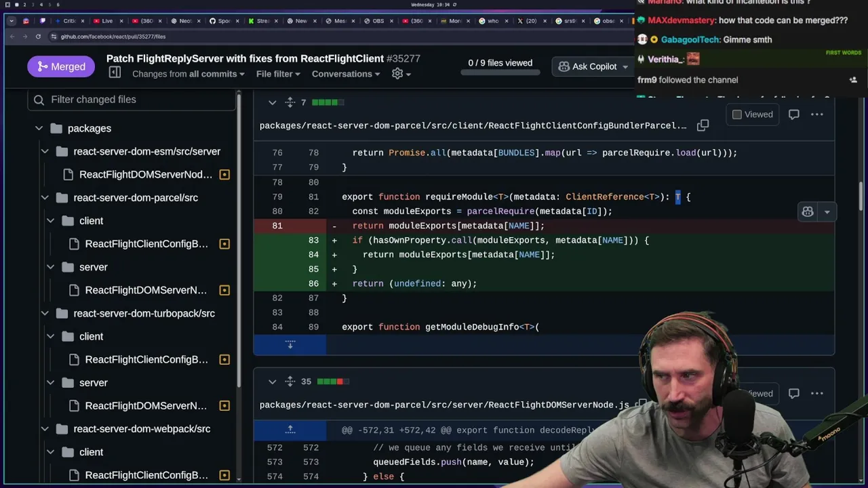
Task: Expand lines above line 572 of diff
Action: (290, 430)
